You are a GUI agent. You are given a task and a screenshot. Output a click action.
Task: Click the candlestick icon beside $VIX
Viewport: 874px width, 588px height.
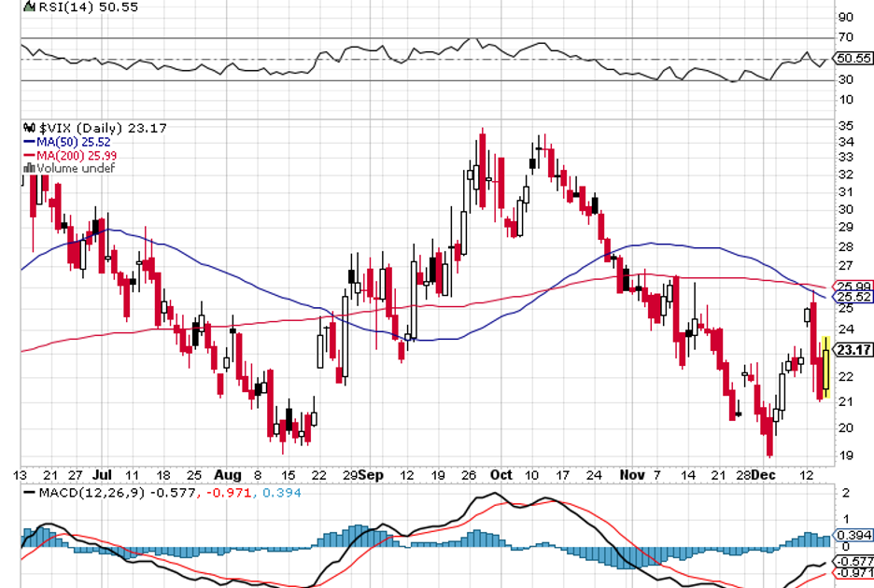[x=28, y=128]
